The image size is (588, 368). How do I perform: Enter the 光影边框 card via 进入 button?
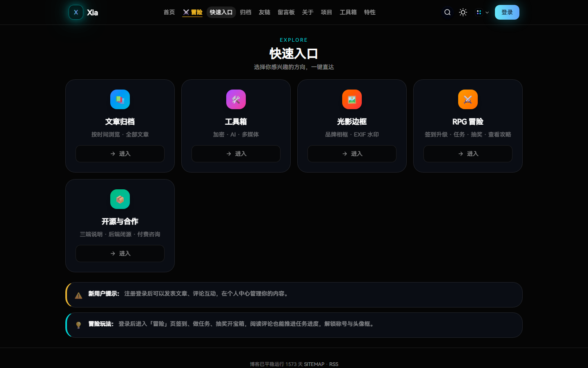[x=352, y=154]
